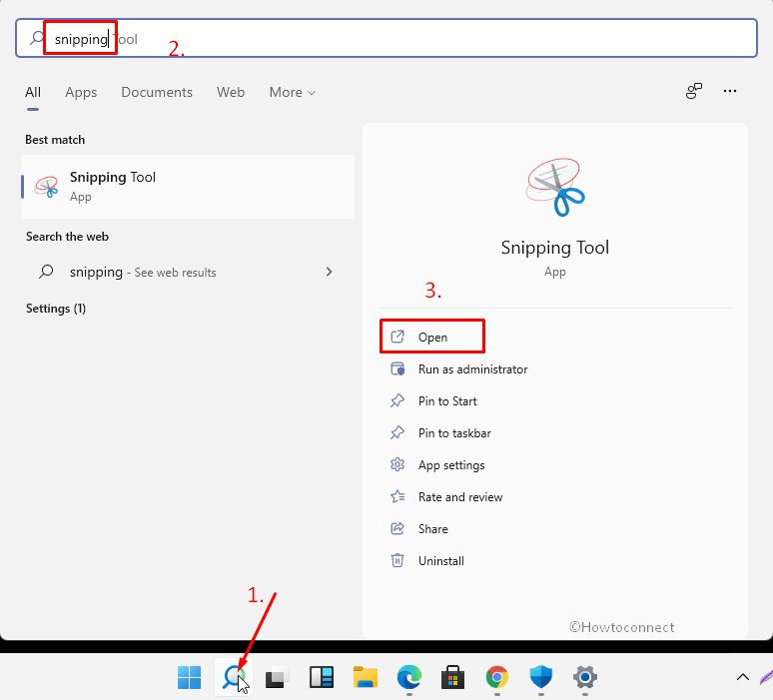Image resolution: width=773 pixels, height=700 pixels.
Task: Click the magnifier icon in the search box
Action: (x=37, y=38)
